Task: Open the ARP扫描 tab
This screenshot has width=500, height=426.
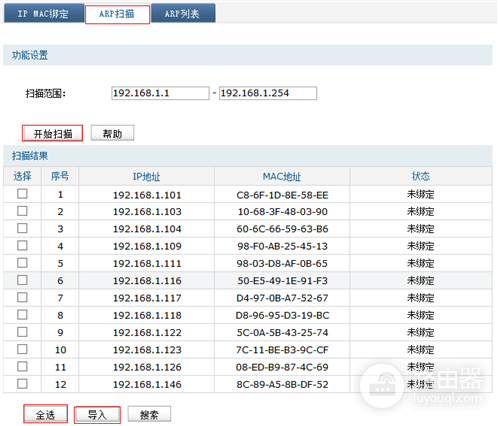Action: tap(117, 14)
